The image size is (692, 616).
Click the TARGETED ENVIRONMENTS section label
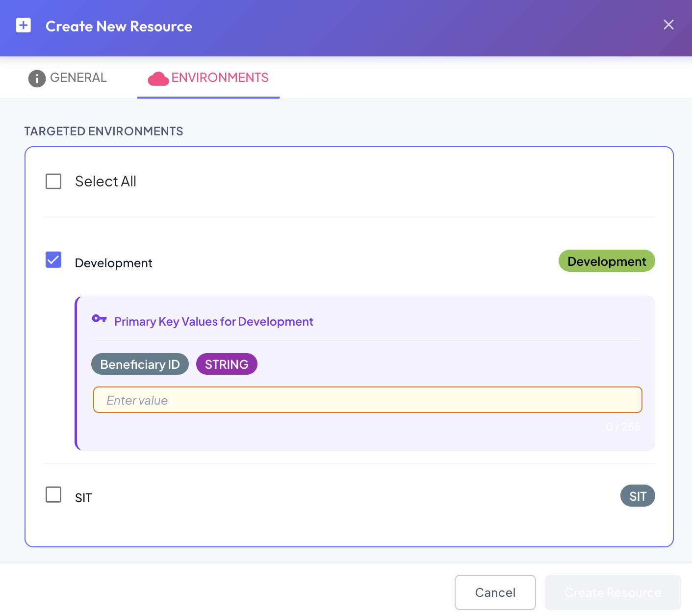[103, 131]
